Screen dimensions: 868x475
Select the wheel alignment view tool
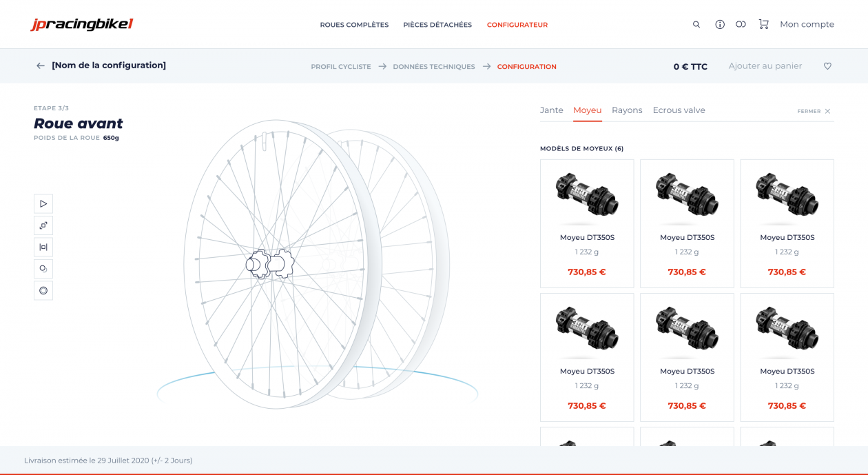[x=43, y=247]
